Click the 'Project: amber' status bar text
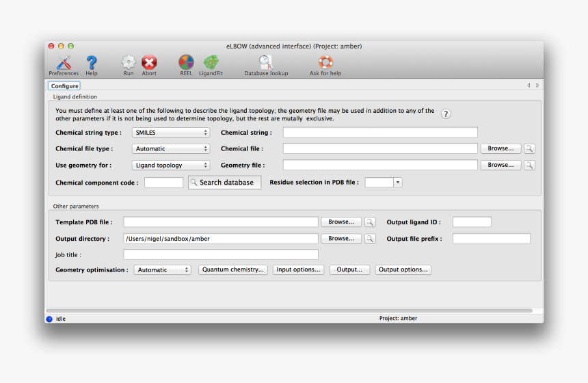This screenshot has width=588, height=383. point(398,319)
